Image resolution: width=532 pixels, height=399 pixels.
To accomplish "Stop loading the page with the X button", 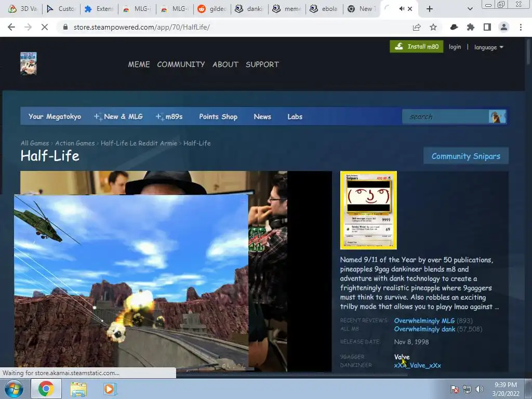I will [x=45, y=27].
